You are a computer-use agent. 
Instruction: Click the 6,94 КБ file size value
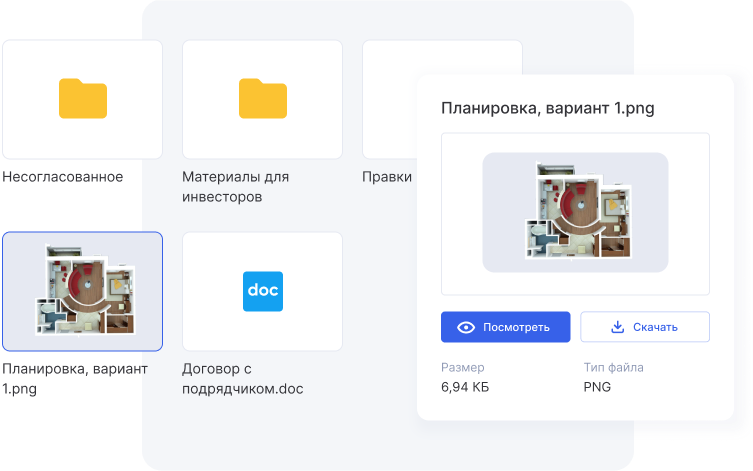(x=465, y=387)
